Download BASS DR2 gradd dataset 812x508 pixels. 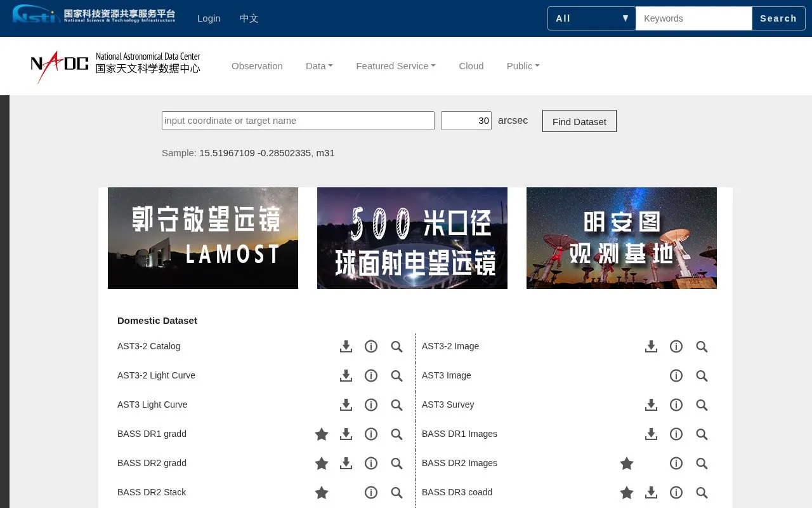pyautogui.click(x=346, y=463)
